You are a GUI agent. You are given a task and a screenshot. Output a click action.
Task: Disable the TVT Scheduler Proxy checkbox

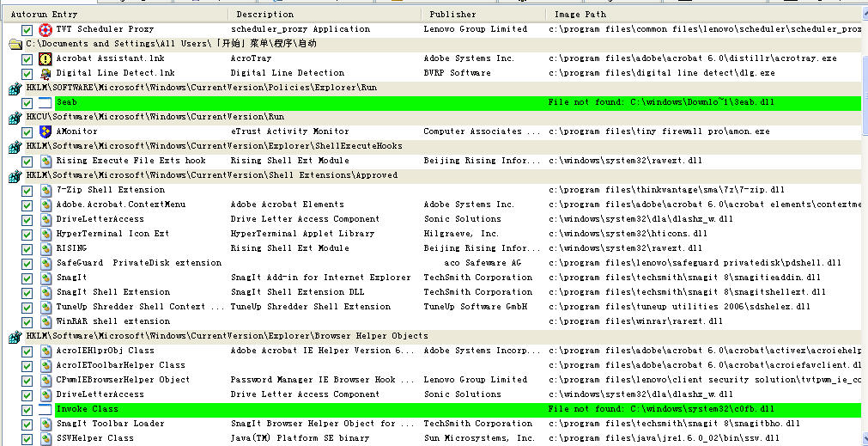(x=27, y=30)
